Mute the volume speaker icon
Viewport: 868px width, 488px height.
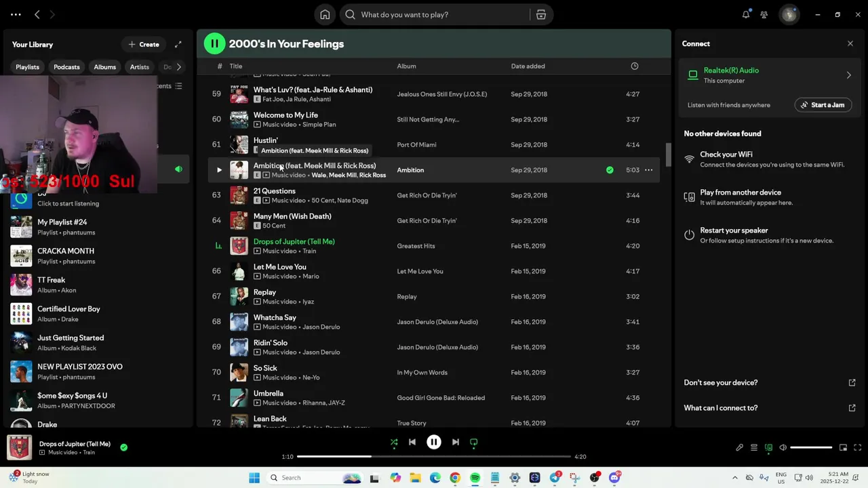(783, 447)
